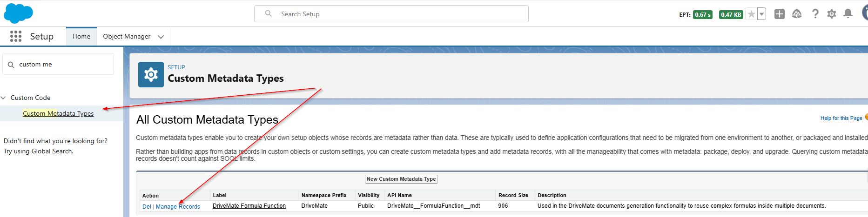Open the Notifications bell
This screenshot has width=868, height=217.
pyautogui.click(x=848, y=14)
